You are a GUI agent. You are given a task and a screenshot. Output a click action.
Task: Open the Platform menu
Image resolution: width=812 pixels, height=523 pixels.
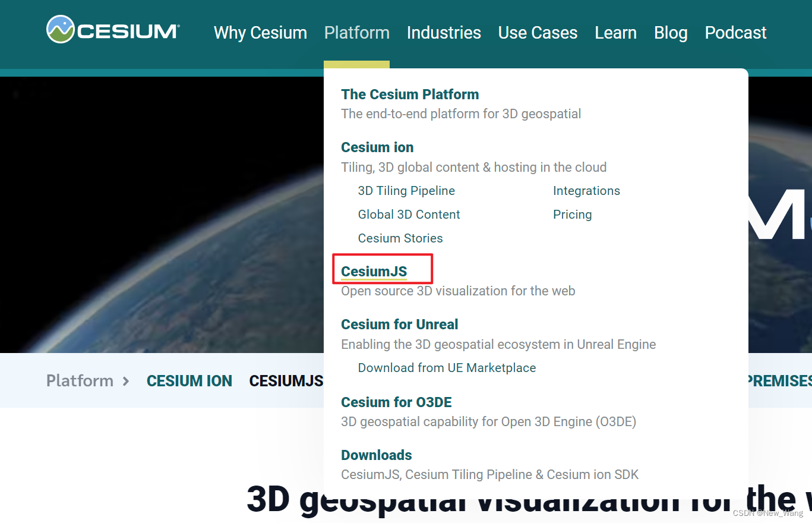click(x=356, y=33)
